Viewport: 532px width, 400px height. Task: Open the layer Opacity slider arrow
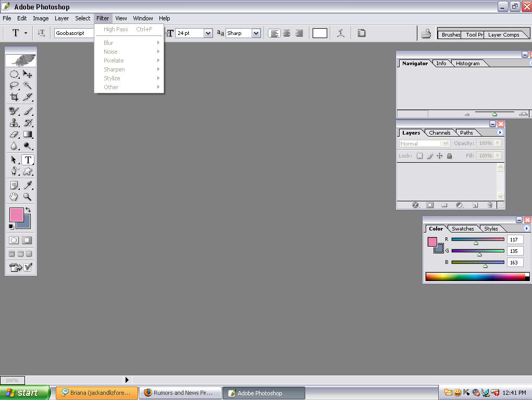pyautogui.click(x=498, y=143)
